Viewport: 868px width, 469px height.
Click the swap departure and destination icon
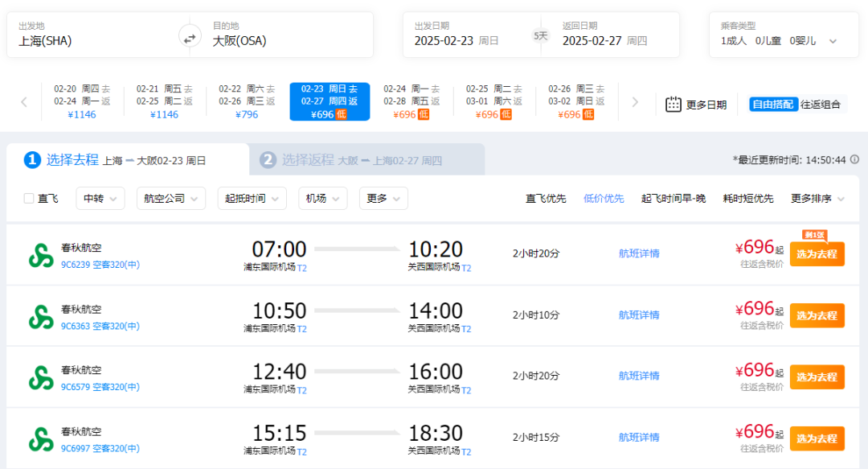190,36
